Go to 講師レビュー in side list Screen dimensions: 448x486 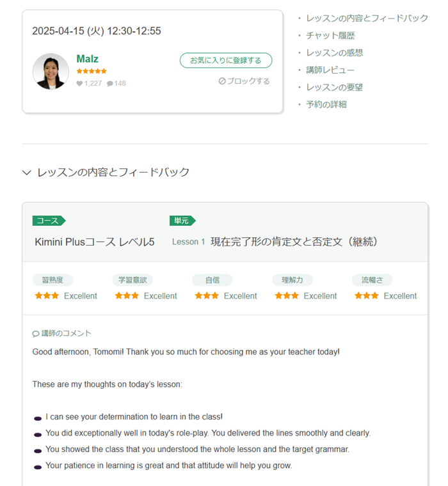click(x=330, y=70)
